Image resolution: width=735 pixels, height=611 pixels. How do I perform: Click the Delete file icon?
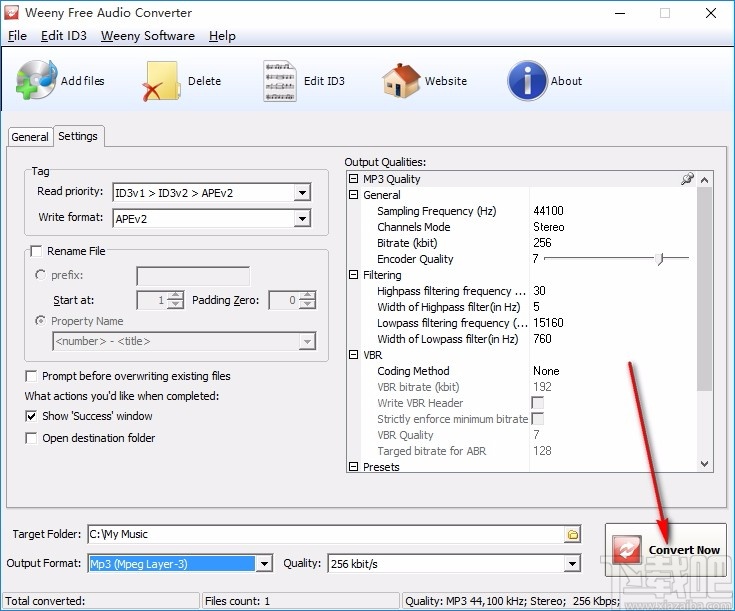(x=161, y=81)
